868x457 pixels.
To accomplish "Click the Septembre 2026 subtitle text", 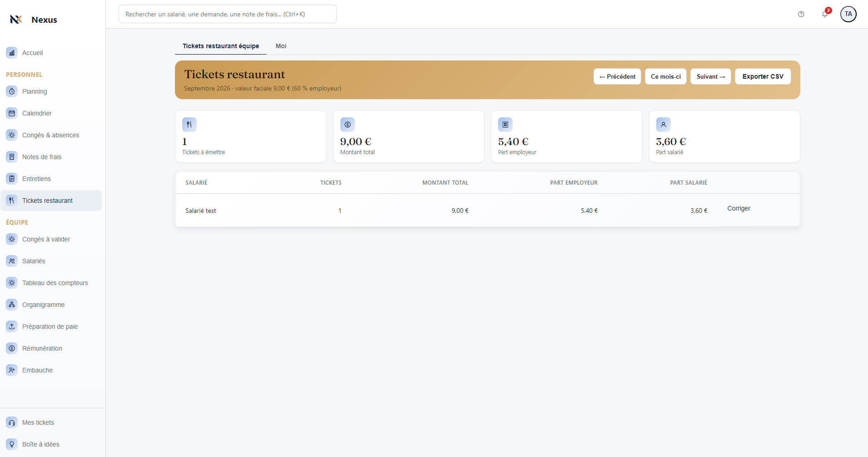I will click(x=263, y=88).
